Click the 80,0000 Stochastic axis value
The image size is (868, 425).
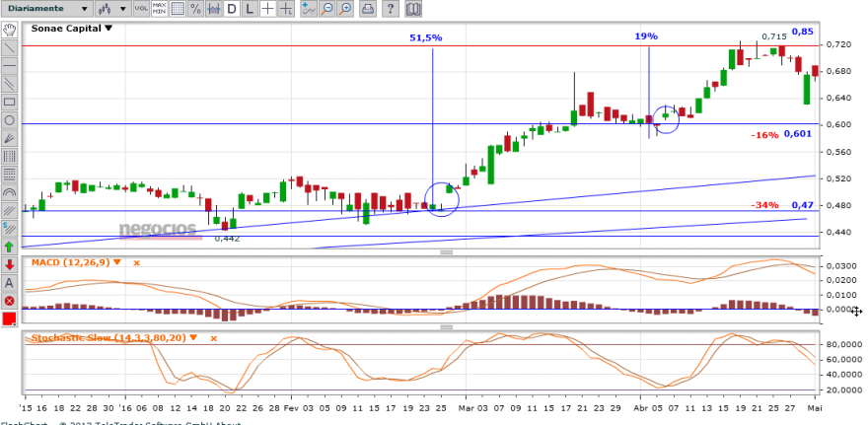(842, 344)
